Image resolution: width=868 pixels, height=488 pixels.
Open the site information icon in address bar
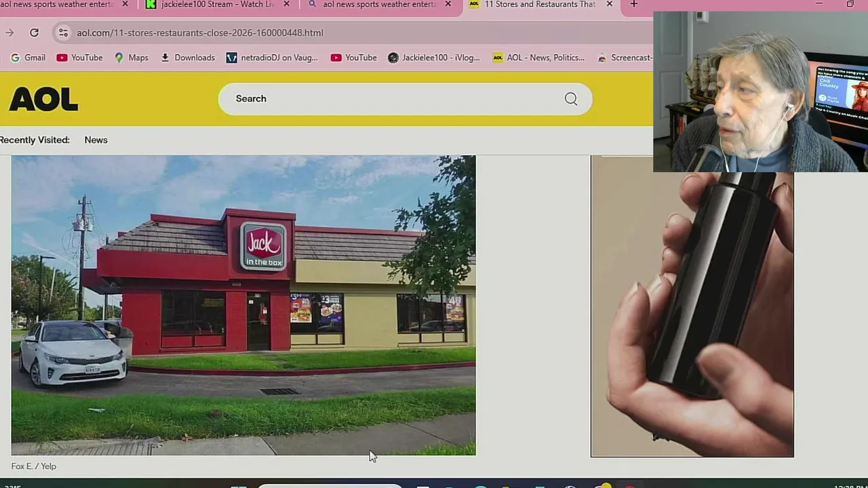[63, 33]
